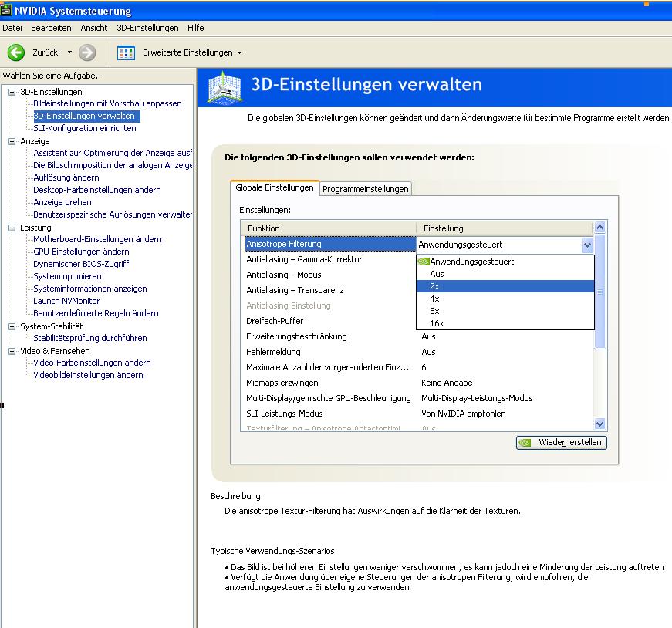Open Assistent zur Optimierung der Anzeige

[x=113, y=153]
